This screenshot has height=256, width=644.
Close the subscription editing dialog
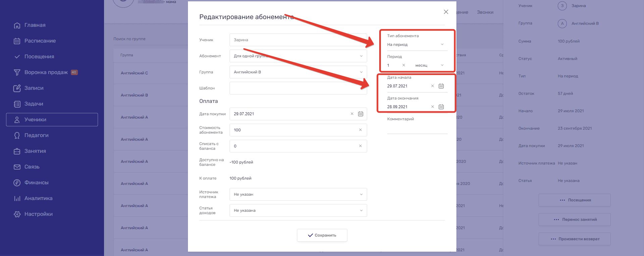(446, 12)
